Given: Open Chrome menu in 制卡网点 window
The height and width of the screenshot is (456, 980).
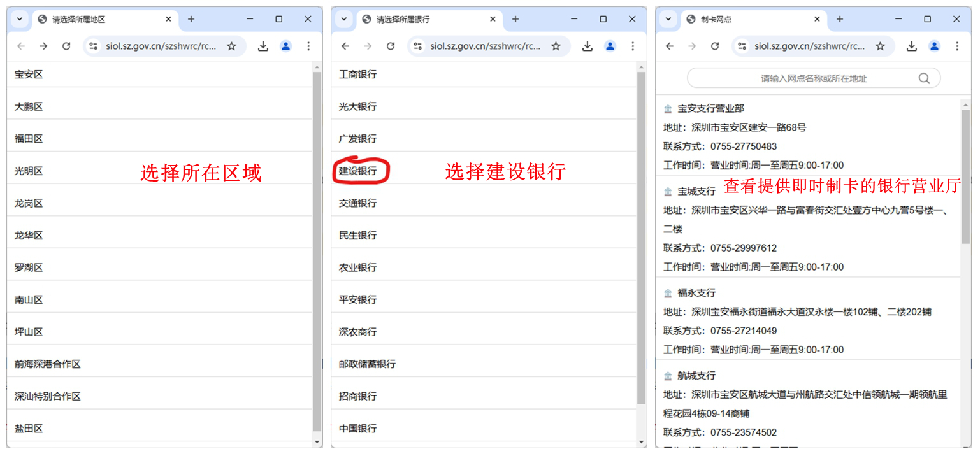Looking at the screenshot, I should tap(957, 46).
